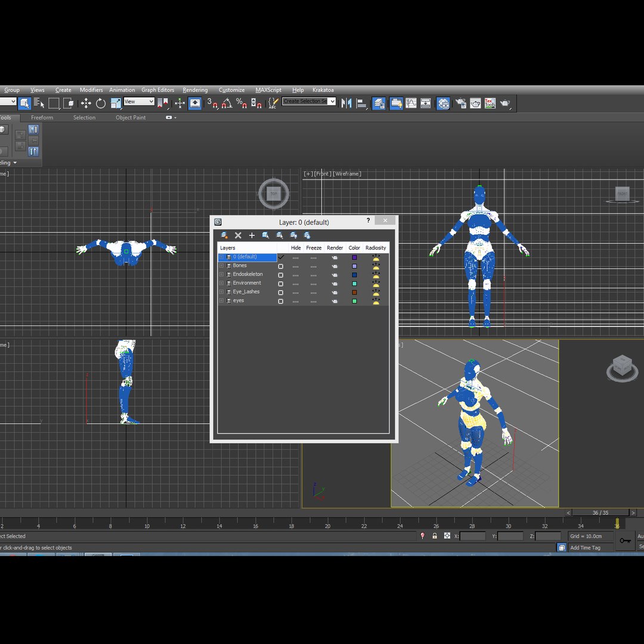Add selected objects to layer with plus icon
644x644 pixels.
pos(252,236)
